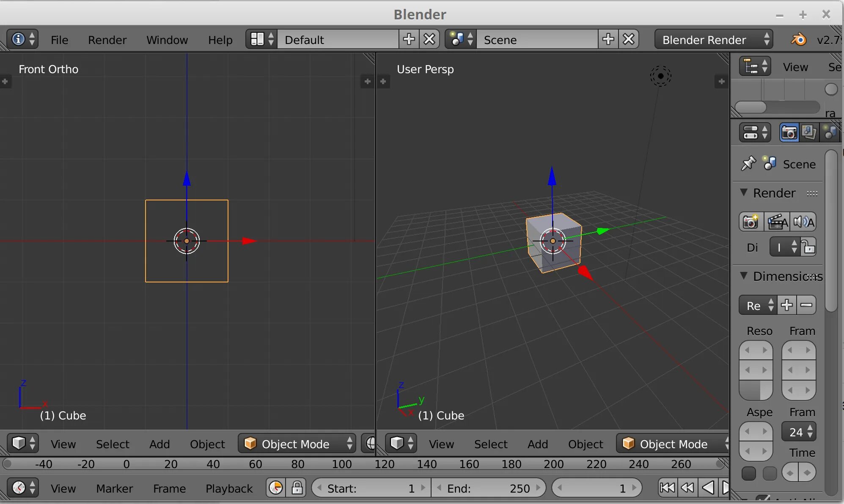Click the Render animation clapperboard button

(x=777, y=222)
